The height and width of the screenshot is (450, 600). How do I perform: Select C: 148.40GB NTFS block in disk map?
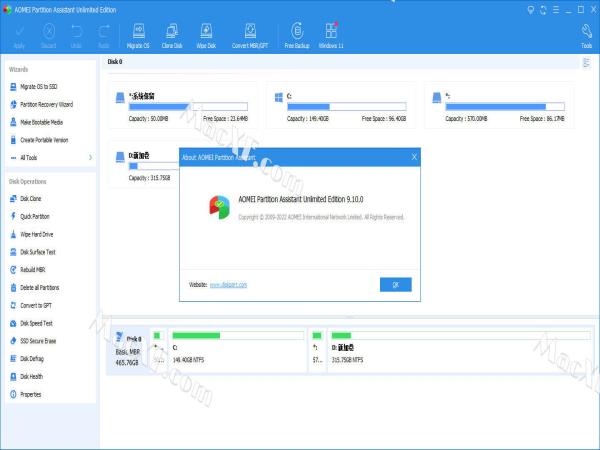pyautogui.click(x=237, y=349)
